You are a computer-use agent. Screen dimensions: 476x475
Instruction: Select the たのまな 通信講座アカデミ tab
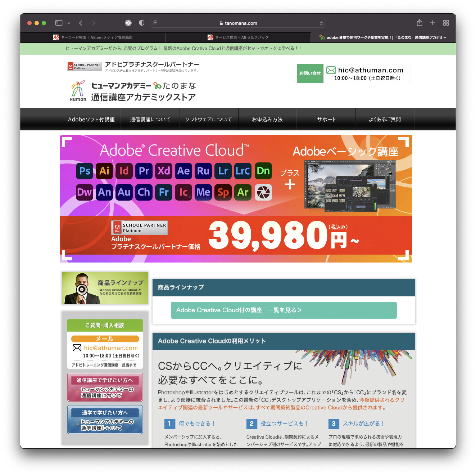(383, 37)
